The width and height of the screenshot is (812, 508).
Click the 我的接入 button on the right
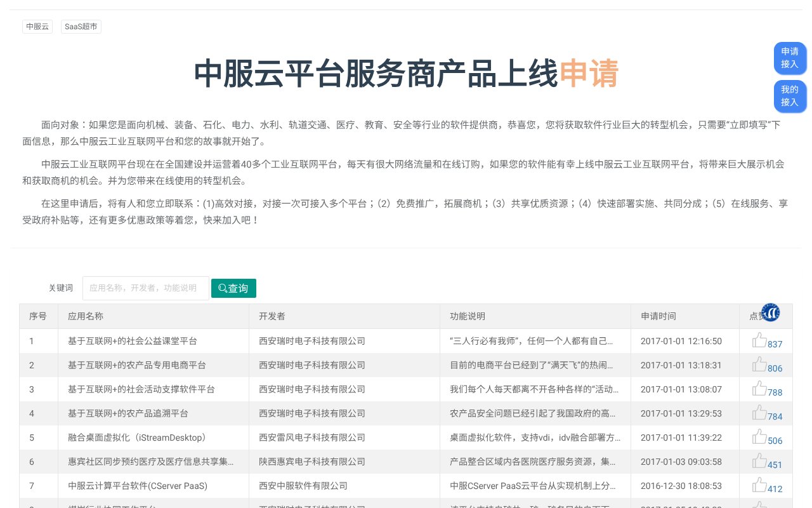click(790, 96)
